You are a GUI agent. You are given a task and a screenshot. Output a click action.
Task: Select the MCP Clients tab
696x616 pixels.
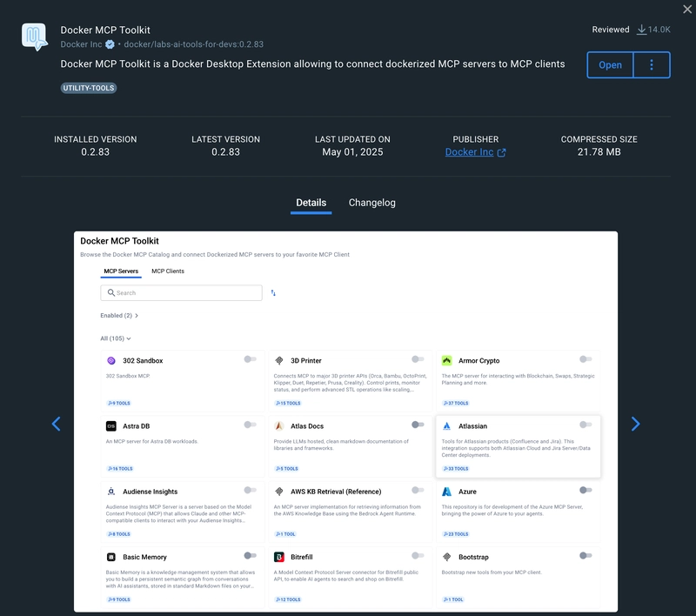click(x=168, y=271)
